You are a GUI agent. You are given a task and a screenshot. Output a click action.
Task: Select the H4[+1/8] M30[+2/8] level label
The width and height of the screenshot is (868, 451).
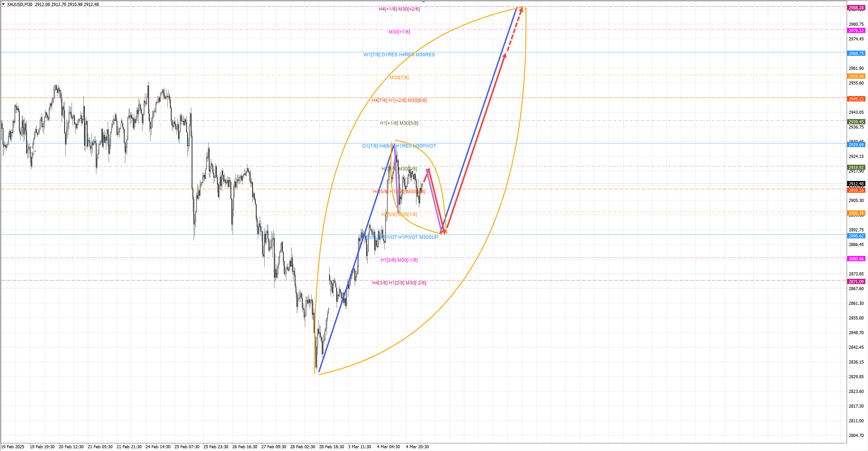(x=399, y=9)
